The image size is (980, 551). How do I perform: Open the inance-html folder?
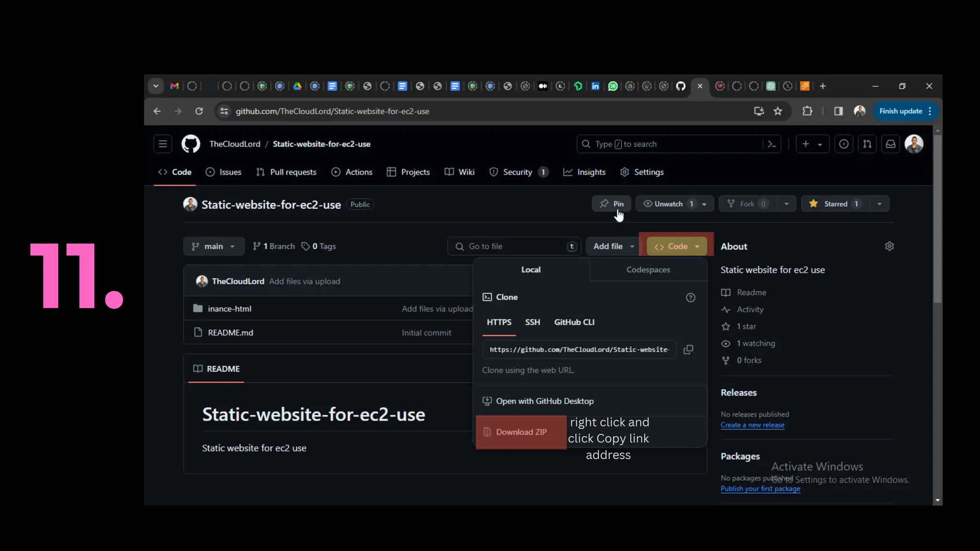229,309
